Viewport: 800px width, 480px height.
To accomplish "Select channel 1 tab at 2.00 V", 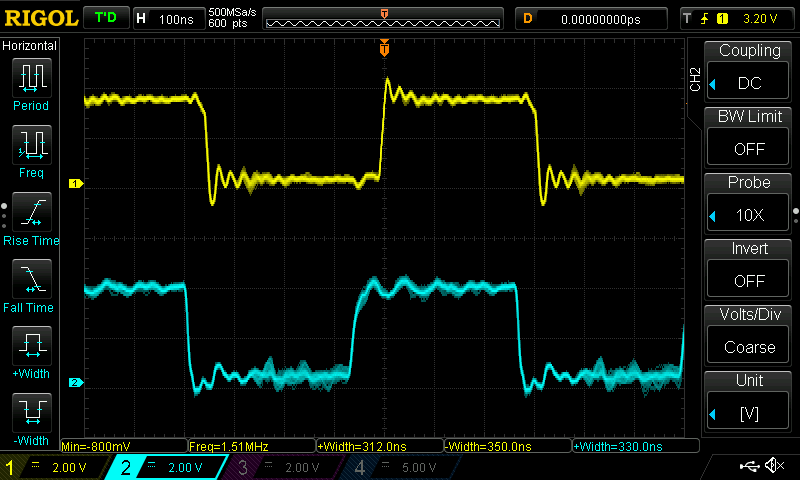I will [55, 467].
